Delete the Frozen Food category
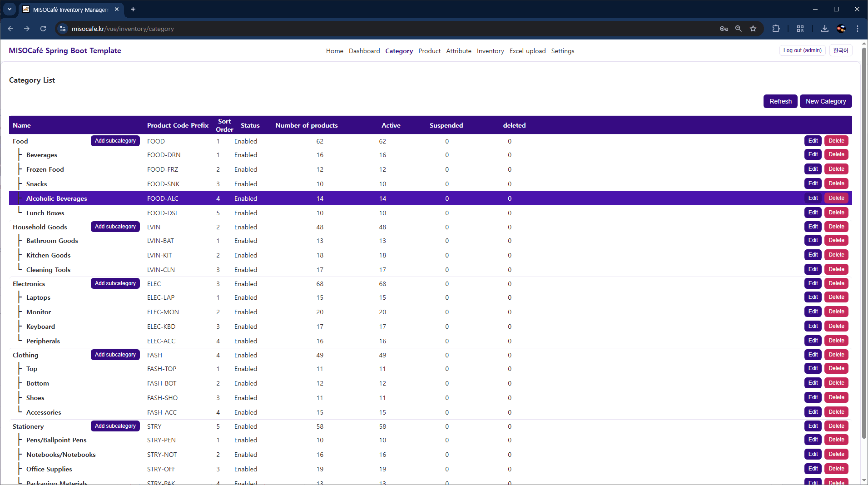This screenshot has width=868, height=485. tap(836, 169)
